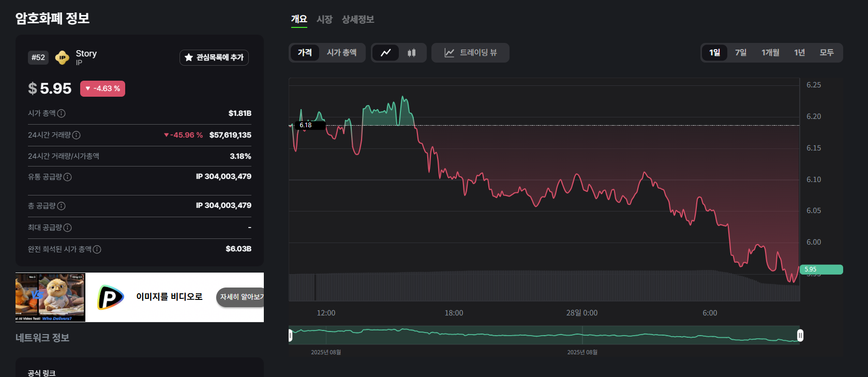Open the 개요 tab
The image size is (868, 377).
click(x=299, y=20)
